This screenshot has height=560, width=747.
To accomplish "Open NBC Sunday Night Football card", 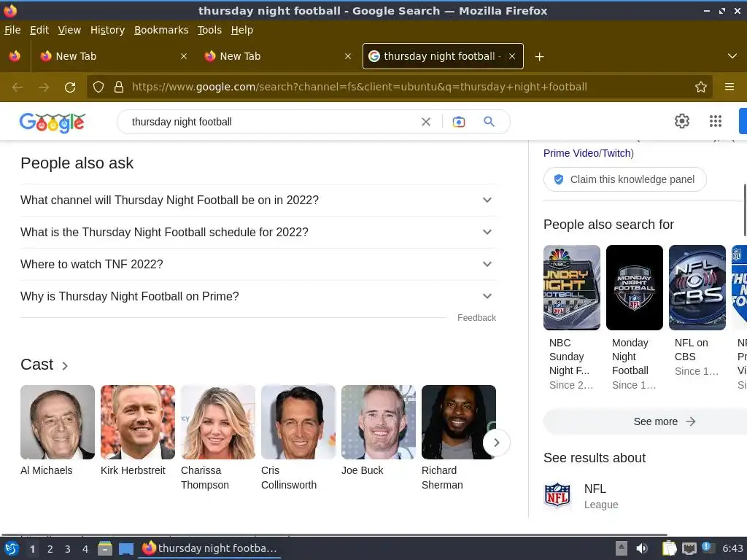I will coord(572,318).
